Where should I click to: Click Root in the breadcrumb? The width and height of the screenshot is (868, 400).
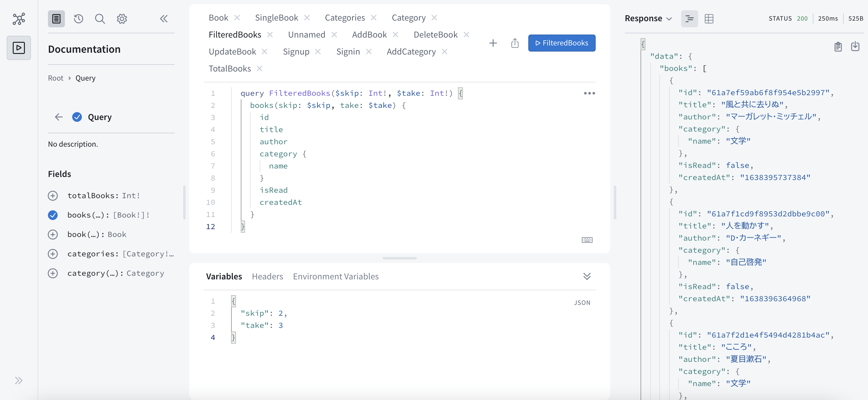[x=56, y=78]
